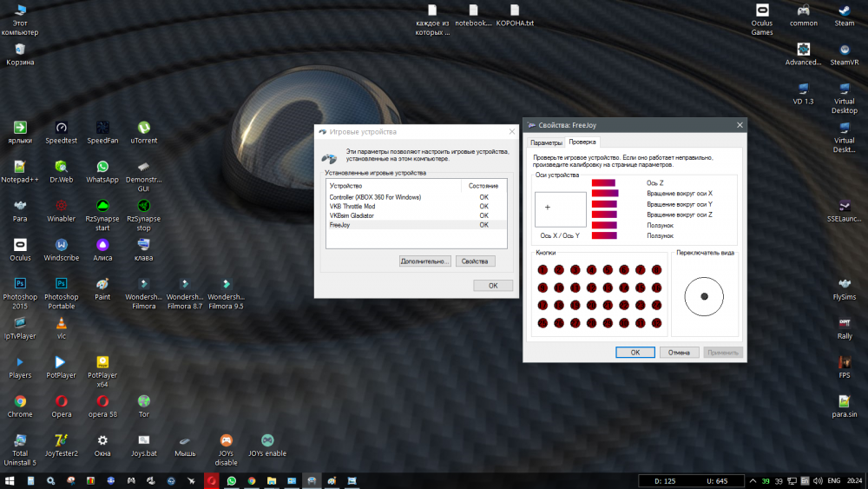Select Controller (XBOX 360 For Windows) entry
Image resolution: width=868 pixels, height=489 pixels.
(x=375, y=197)
